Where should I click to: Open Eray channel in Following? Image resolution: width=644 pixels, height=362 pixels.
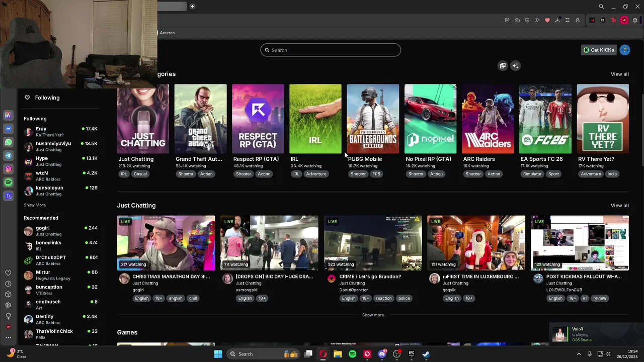60,132
